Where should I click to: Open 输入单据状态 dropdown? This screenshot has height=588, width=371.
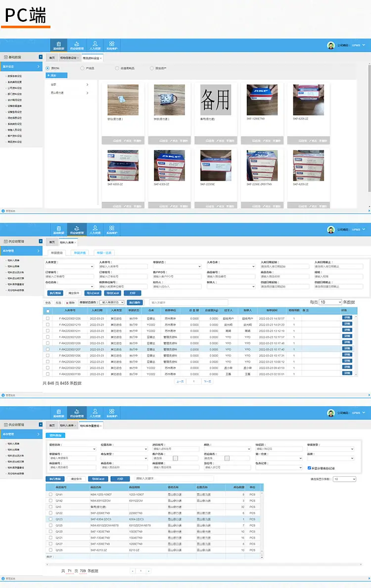[x=112, y=302]
